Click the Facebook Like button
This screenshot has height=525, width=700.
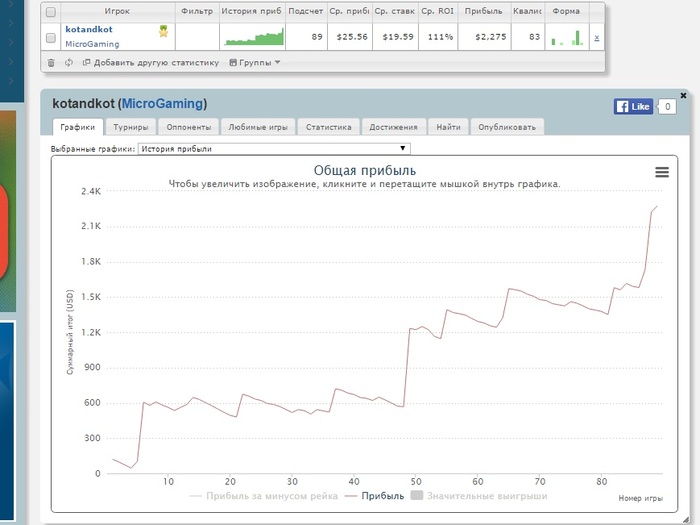pos(633,107)
